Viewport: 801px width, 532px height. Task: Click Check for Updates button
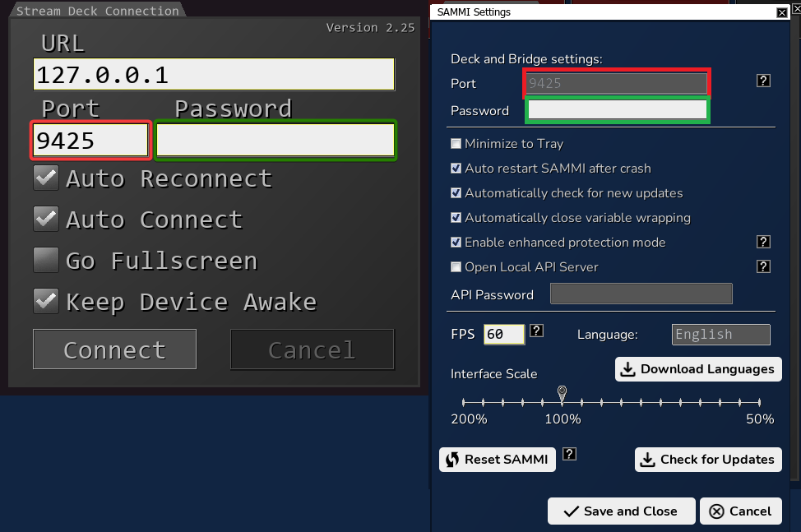click(708, 460)
